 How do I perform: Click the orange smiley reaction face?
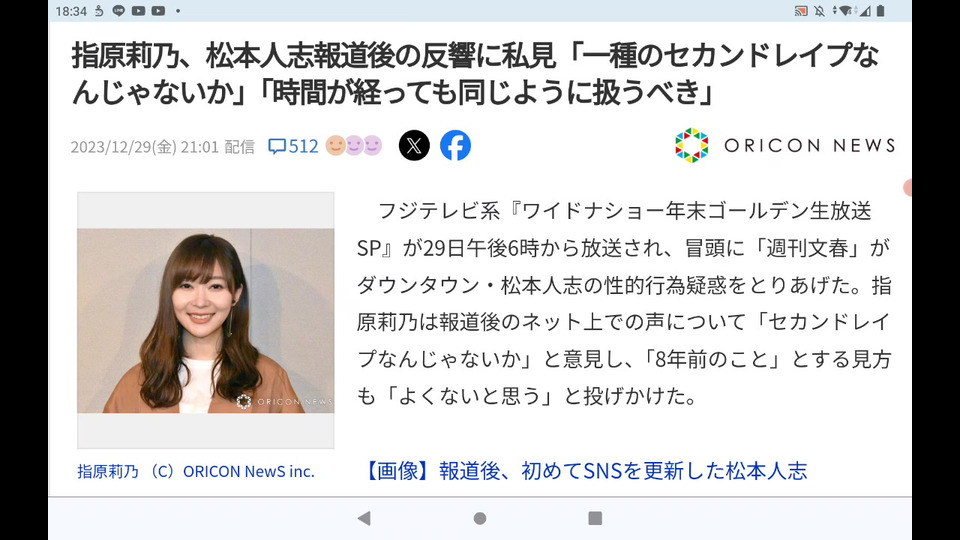coord(335,146)
